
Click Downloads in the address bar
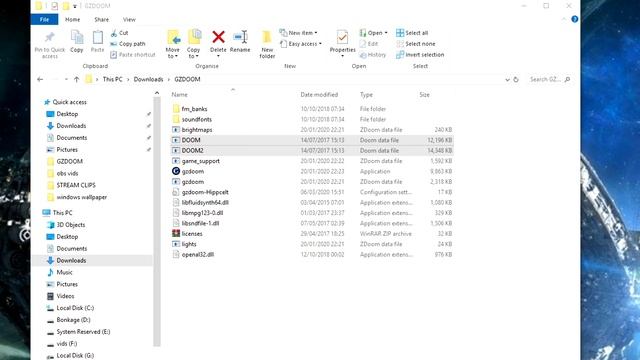coord(148,79)
